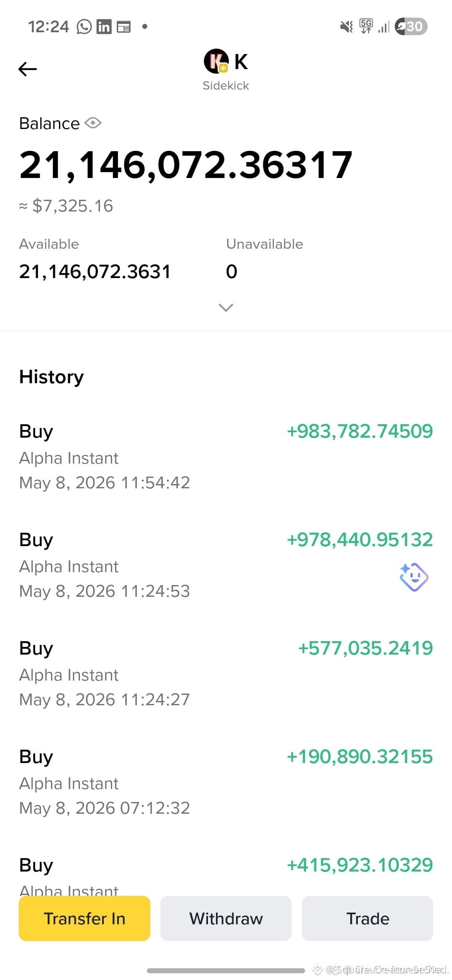Screen dimensions: 452x980
Task: Tap the Available balance amount
Action: [x=95, y=272]
